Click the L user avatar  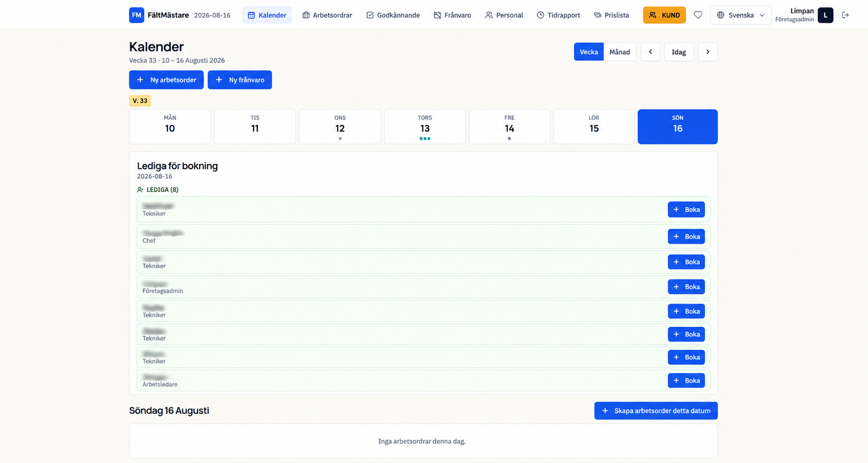pos(825,15)
